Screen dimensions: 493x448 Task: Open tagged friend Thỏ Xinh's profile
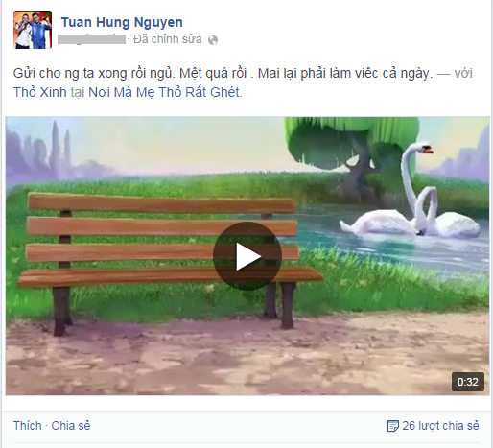pos(40,92)
